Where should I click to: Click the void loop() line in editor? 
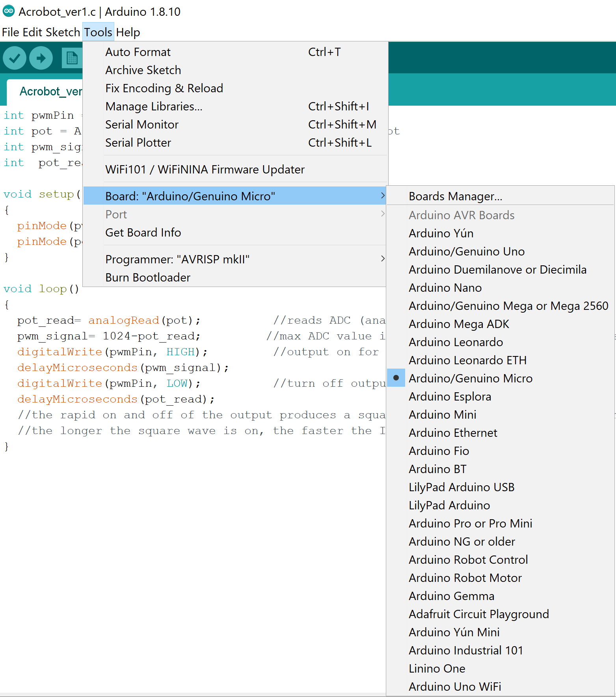point(41,289)
